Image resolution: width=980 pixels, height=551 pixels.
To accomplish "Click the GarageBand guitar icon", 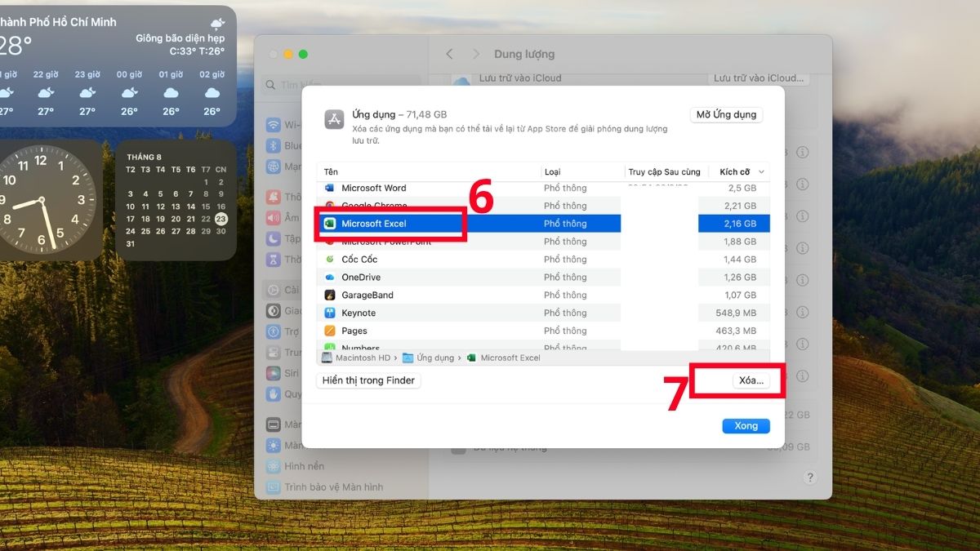I will click(x=329, y=295).
